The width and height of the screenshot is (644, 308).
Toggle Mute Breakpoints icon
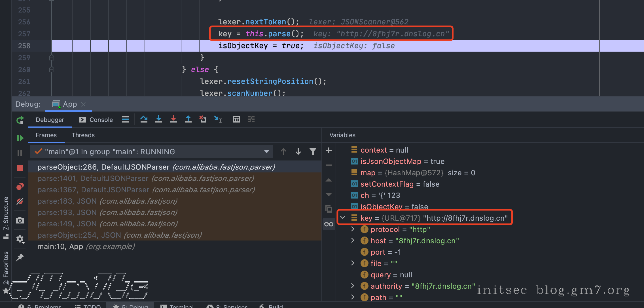[x=20, y=202]
